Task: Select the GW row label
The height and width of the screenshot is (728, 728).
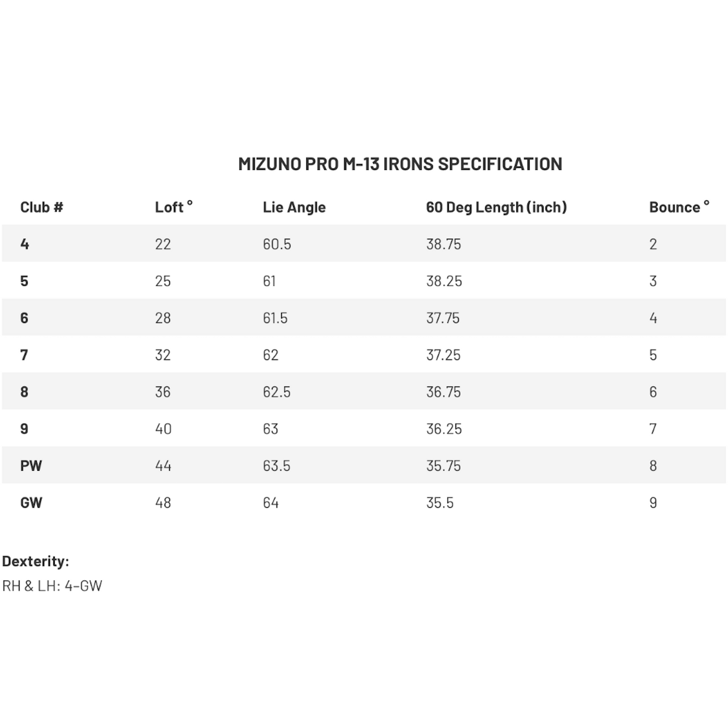Action: 31,503
